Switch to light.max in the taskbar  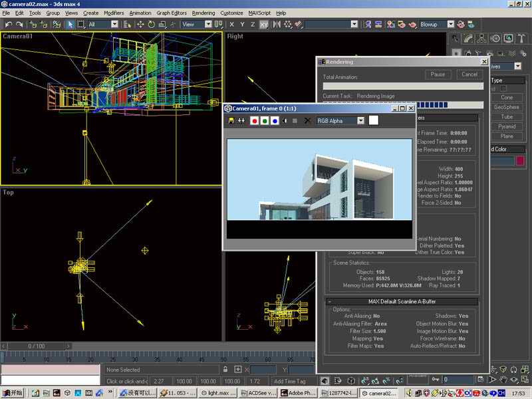click(x=218, y=393)
